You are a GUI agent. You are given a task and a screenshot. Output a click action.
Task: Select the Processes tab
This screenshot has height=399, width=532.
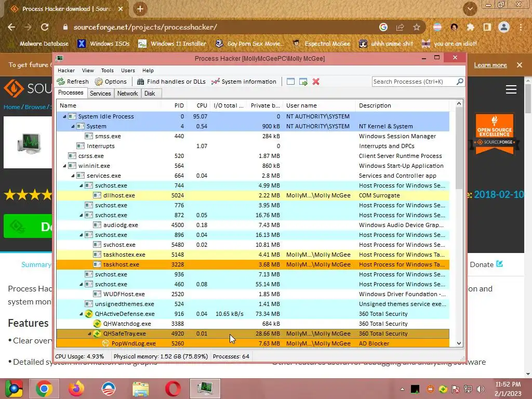(x=71, y=92)
